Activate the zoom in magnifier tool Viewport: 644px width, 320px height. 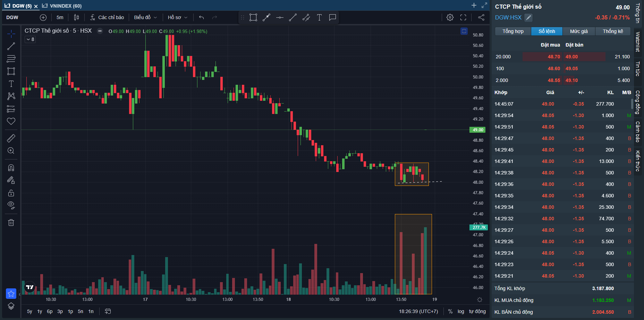11,151
